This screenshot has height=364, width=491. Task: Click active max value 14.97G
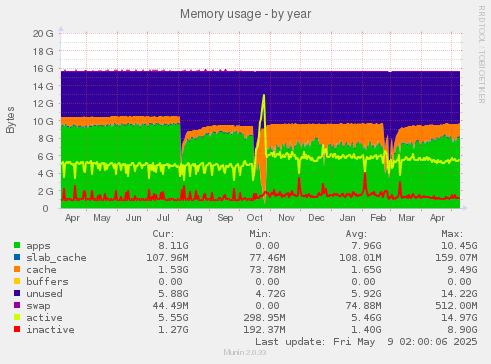pos(459,318)
